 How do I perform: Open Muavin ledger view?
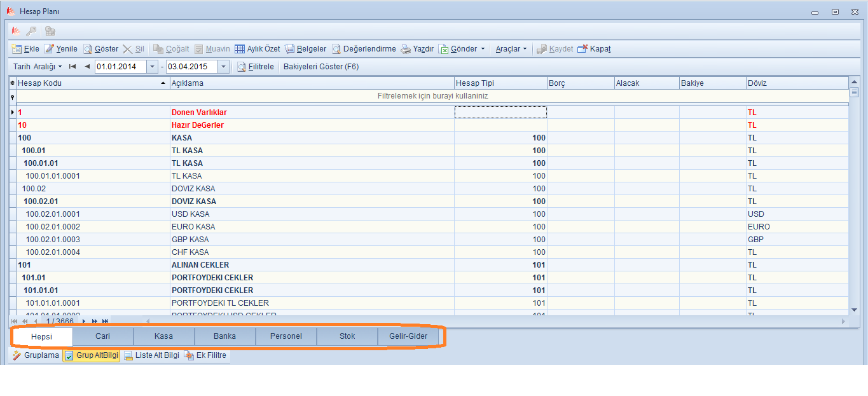212,49
